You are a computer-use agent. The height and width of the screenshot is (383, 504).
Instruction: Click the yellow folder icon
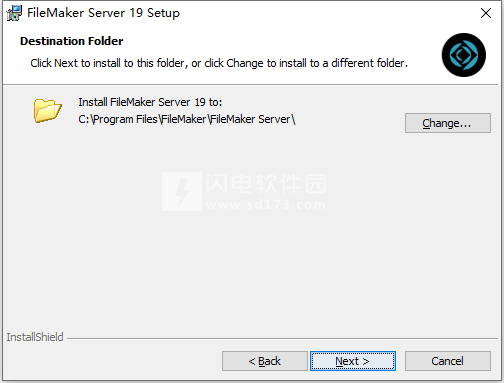click(48, 110)
